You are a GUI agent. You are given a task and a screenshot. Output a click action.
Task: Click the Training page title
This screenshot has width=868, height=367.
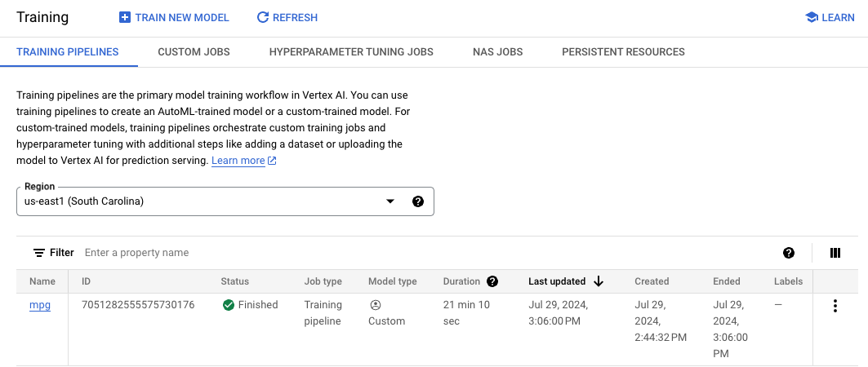42,17
